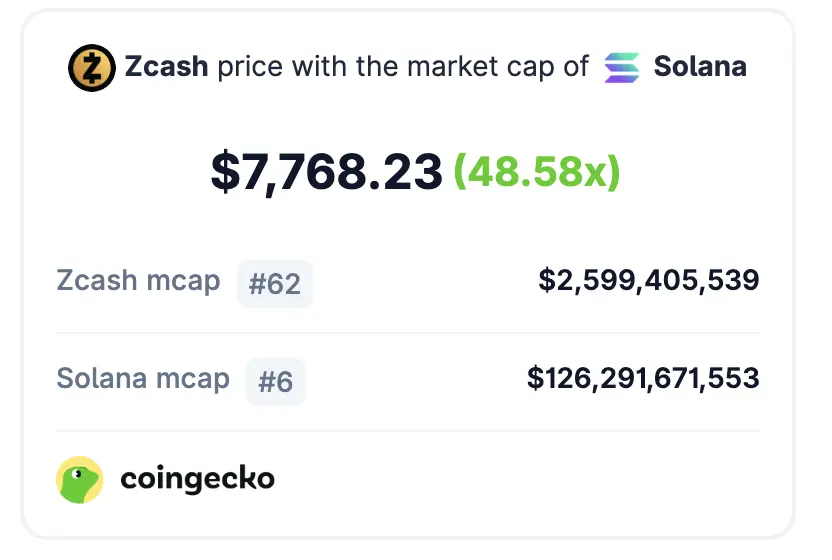Select the #62 rank badge
The width and height of the screenshot is (832, 560).
275,283
